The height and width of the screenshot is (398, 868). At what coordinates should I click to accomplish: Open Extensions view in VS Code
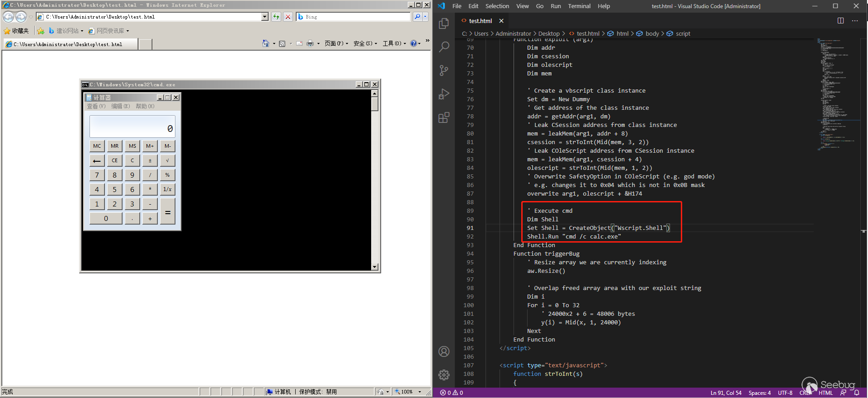click(x=444, y=117)
